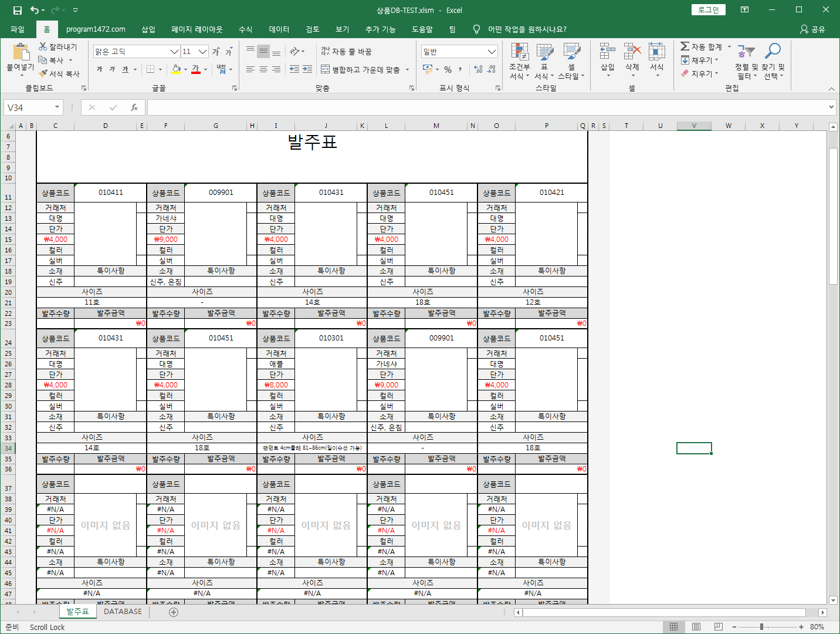Switch to the DATABASE sheet tab

tap(123, 612)
